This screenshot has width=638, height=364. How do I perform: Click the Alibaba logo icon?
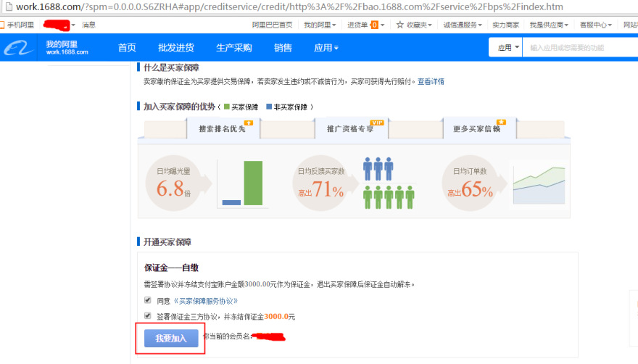[x=18, y=48]
